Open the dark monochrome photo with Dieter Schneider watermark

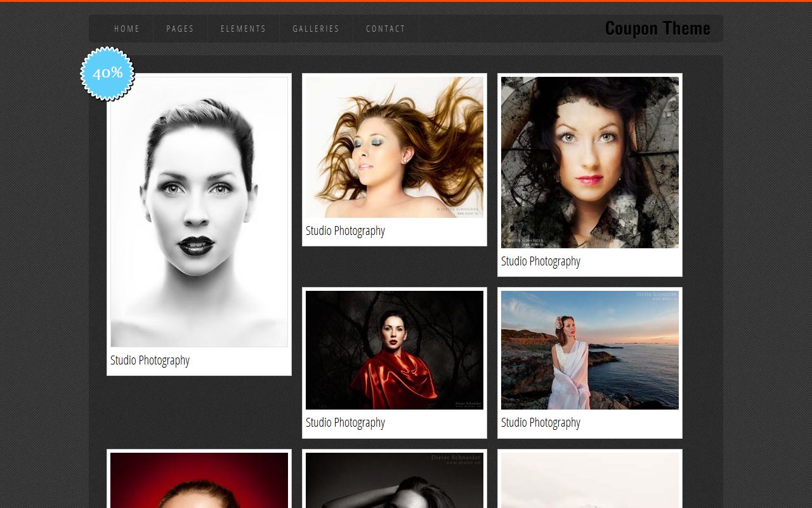395,480
